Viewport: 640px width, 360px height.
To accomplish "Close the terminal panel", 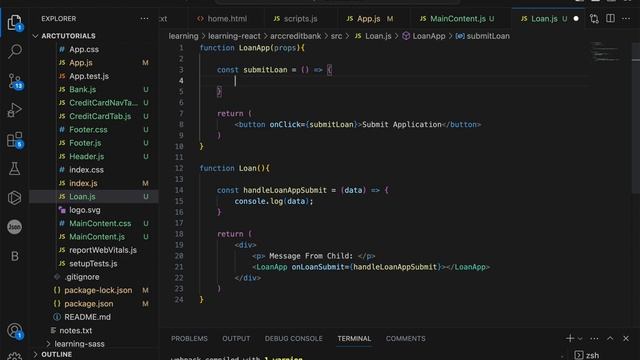I will point(626,338).
